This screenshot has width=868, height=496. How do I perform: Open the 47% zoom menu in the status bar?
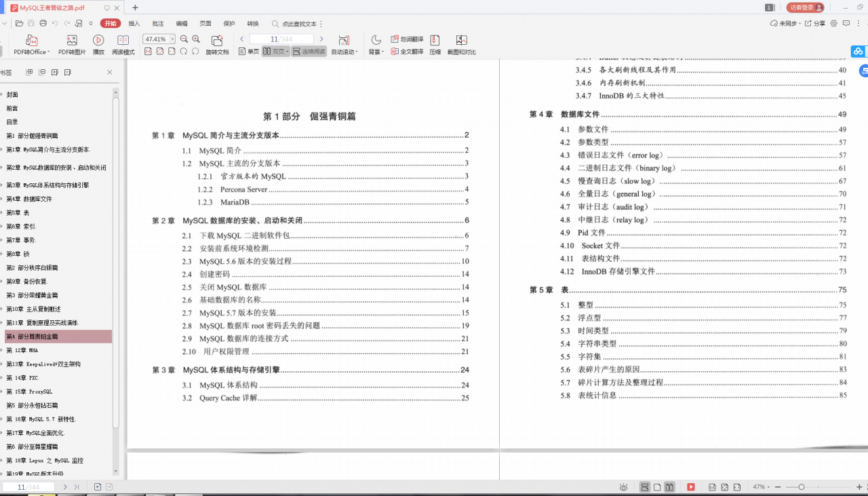click(x=760, y=487)
